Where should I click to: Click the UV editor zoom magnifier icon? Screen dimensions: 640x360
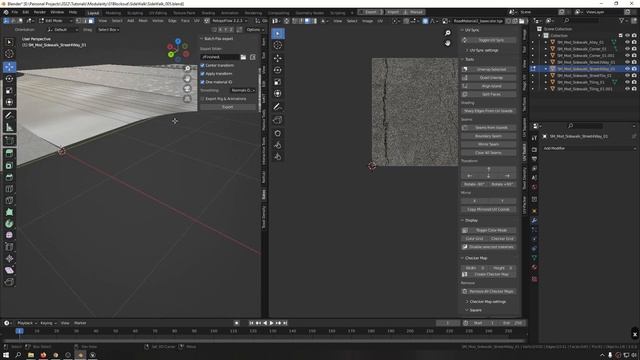coord(448,33)
